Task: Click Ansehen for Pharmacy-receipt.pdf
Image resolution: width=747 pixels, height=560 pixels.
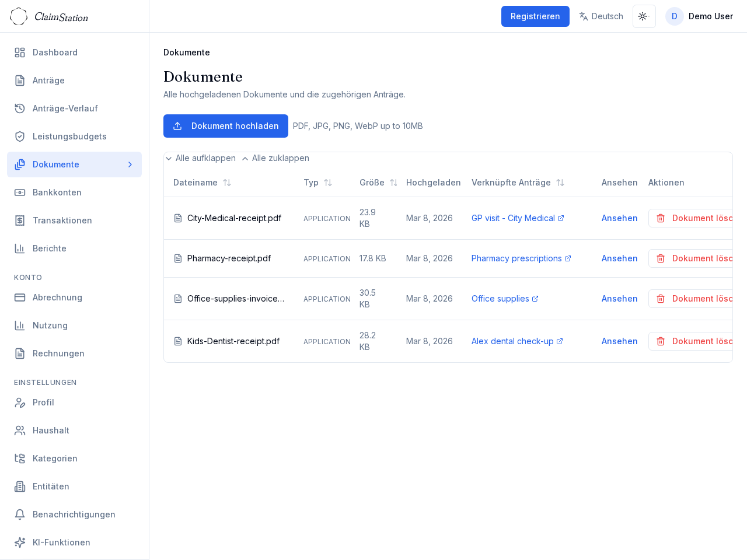Action: [619, 258]
